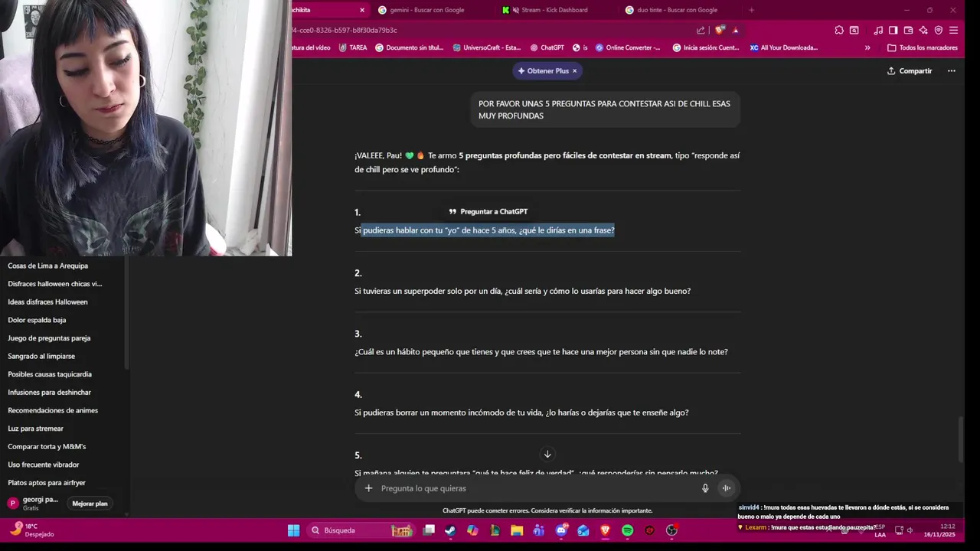Image resolution: width=980 pixels, height=551 pixels.
Task: Open File Explorer folder in taskbar
Action: tap(517, 530)
